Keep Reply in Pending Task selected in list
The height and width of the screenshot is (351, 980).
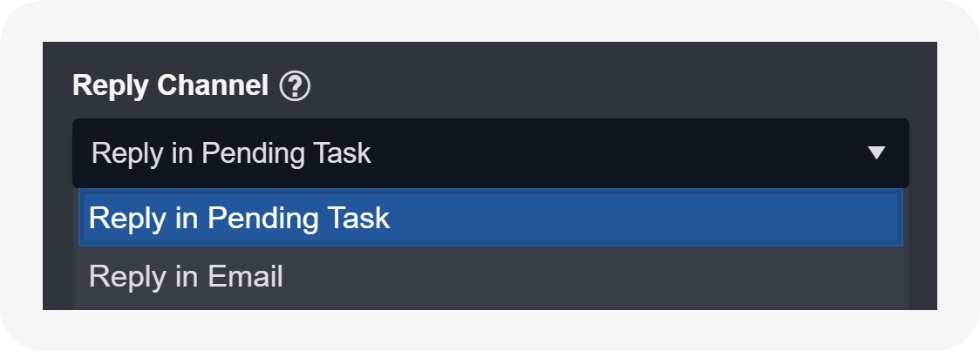[239, 218]
